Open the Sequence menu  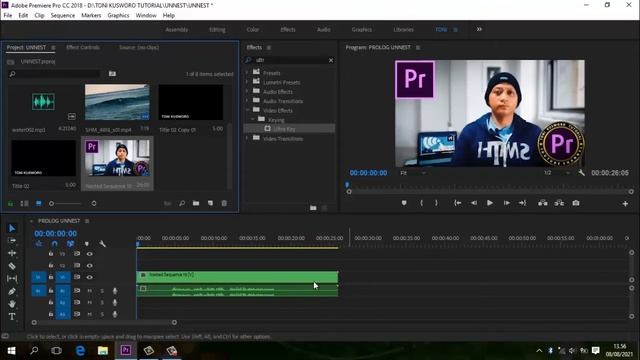point(63,16)
